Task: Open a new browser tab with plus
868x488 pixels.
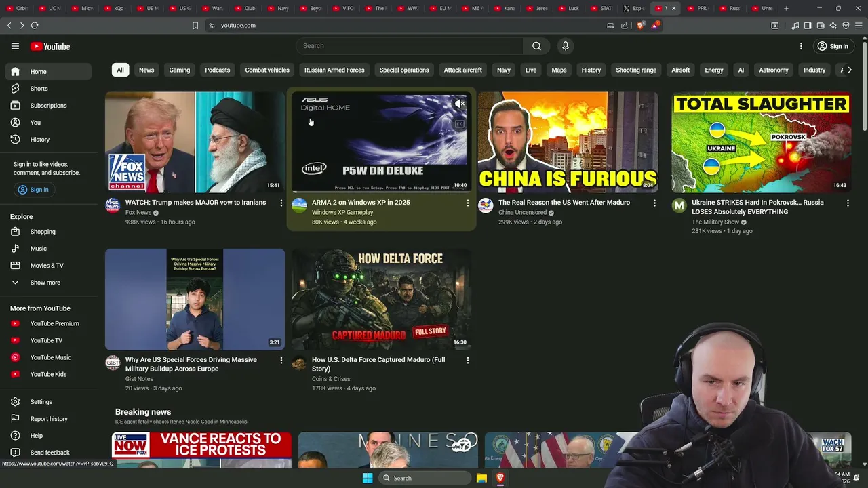Action: click(786, 8)
